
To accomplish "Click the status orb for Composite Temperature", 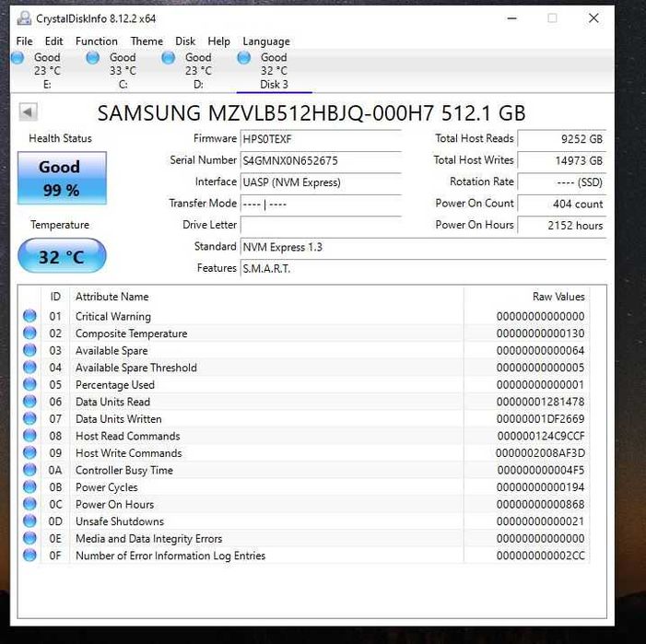I will pyautogui.click(x=29, y=334).
